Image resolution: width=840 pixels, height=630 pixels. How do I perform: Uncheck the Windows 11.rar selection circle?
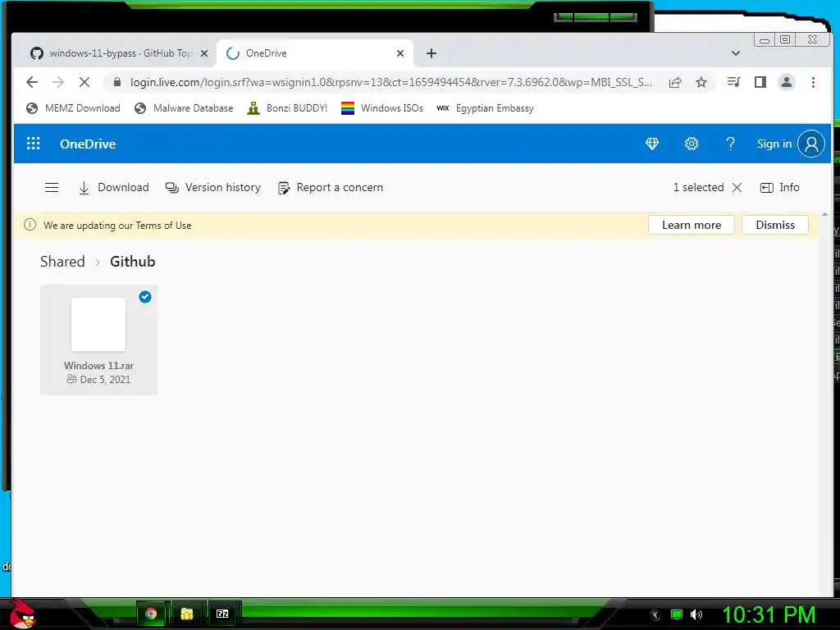pos(144,297)
